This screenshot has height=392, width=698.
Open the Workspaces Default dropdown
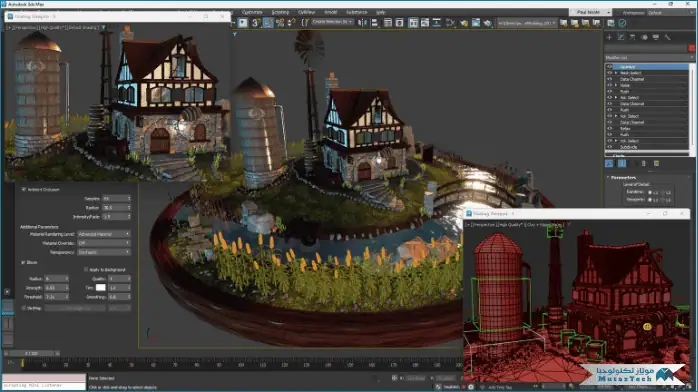(673, 13)
